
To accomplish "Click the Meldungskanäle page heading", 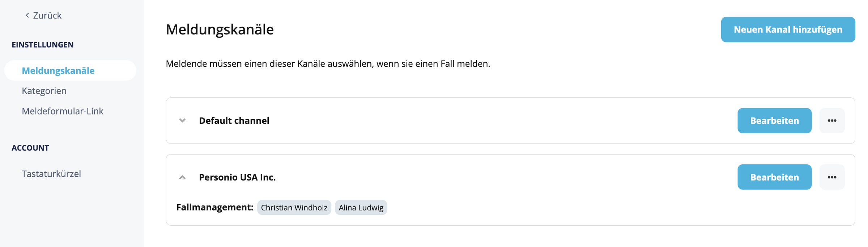I will [x=220, y=29].
